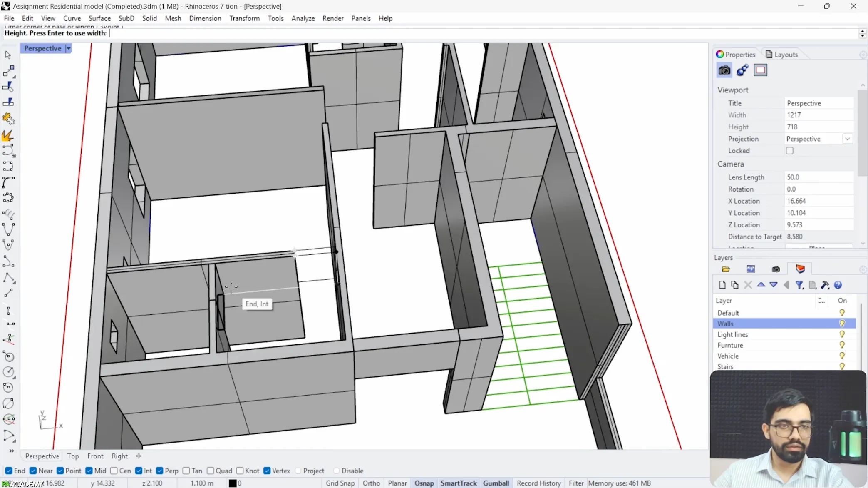Open the material properties icon
Image resolution: width=868 pixels, height=488 pixels.
pos(742,70)
